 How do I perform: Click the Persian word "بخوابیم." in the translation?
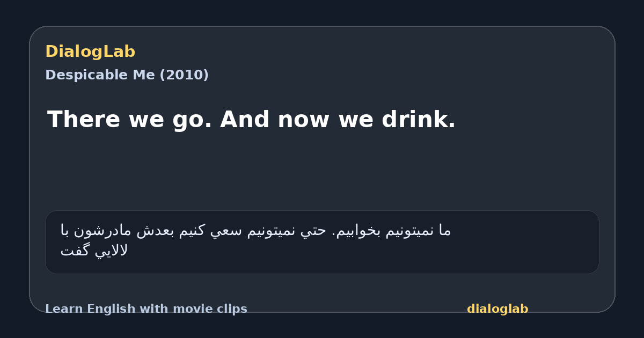(358, 231)
